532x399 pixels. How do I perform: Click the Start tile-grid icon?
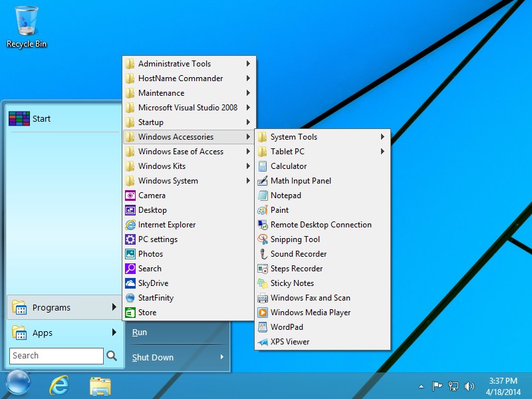pos(19,119)
